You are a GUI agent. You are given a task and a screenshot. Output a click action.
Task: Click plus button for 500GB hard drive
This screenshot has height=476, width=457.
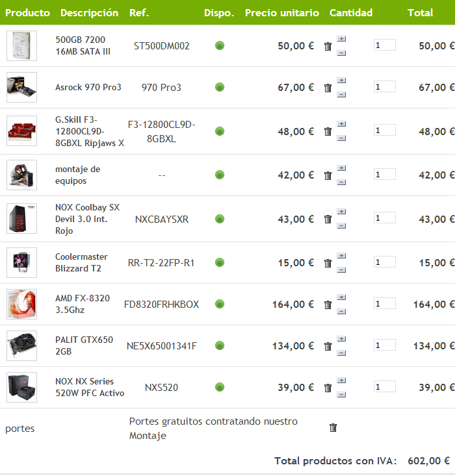coord(342,38)
